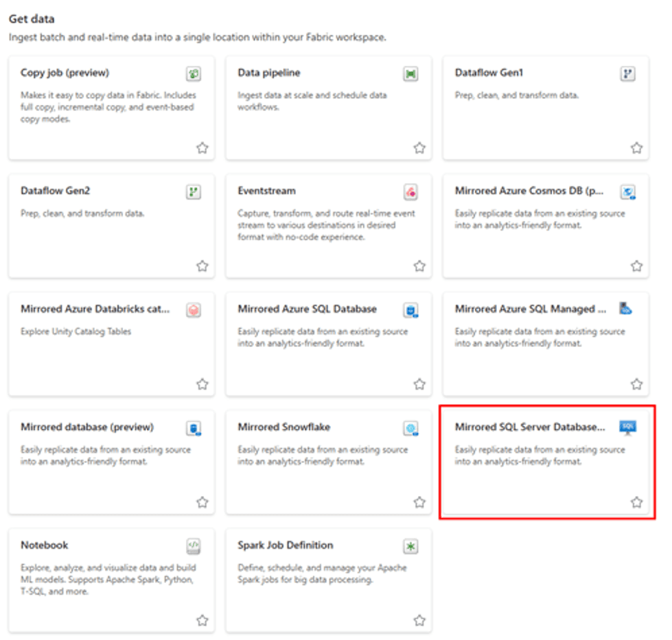Viewport: 672px width, 640px height.
Task: Star the Spark Job Definition card
Action: tap(419, 620)
